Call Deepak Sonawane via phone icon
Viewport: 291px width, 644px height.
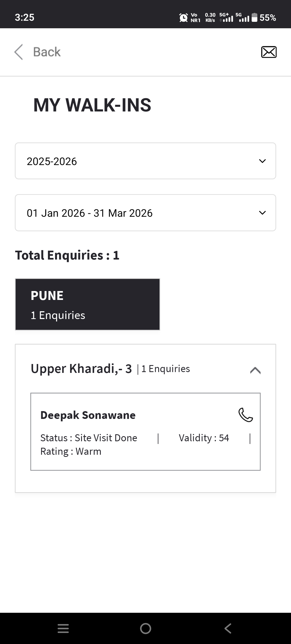point(245,415)
